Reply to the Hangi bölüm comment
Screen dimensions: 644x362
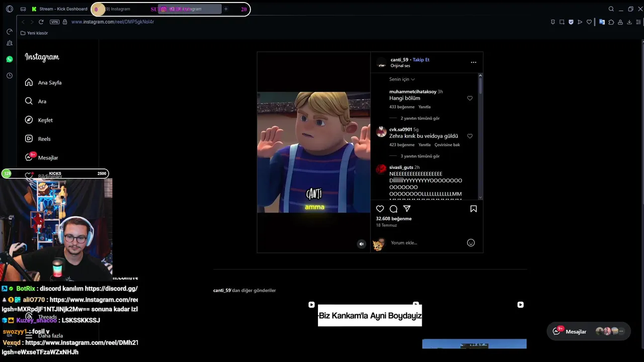click(x=425, y=107)
